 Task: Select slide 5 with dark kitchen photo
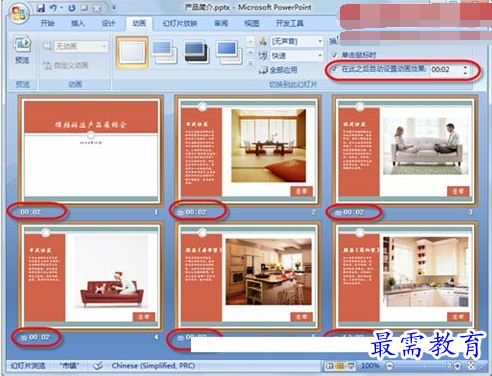(248, 276)
